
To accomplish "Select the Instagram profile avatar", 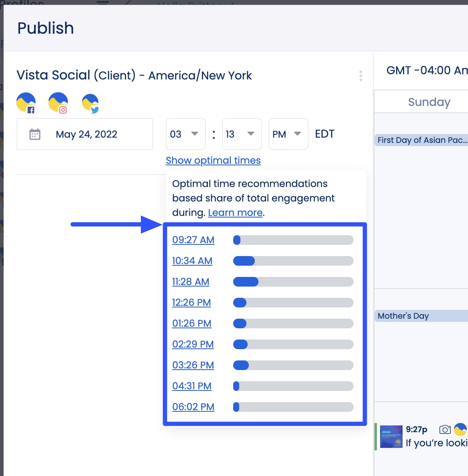I will [57, 102].
